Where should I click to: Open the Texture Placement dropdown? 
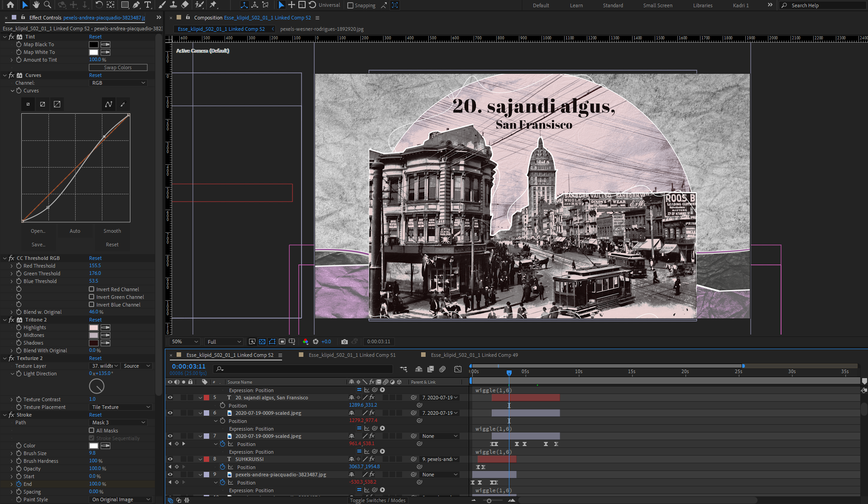(x=120, y=407)
